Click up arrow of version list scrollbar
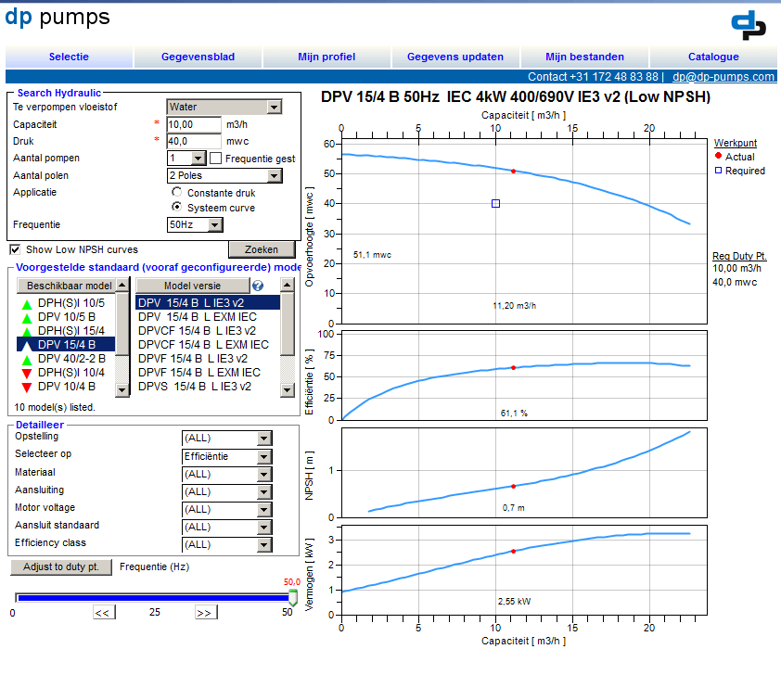The height and width of the screenshot is (700, 781). coord(287,286)
